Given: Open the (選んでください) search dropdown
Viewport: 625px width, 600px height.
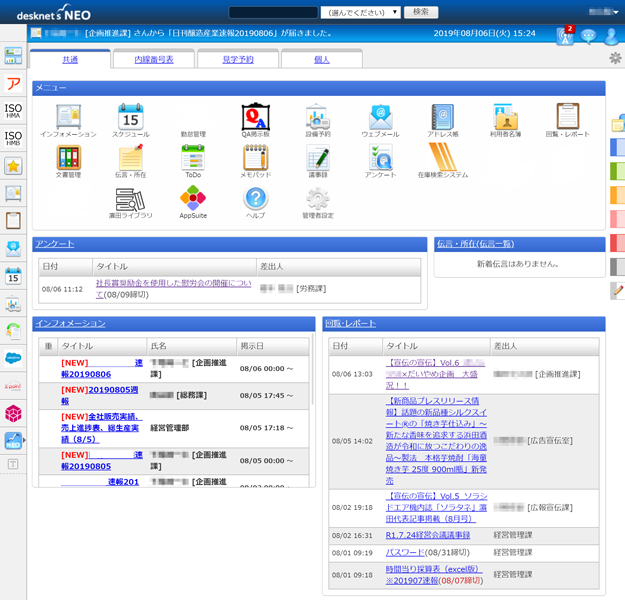Looking at the screenshot, I should (x=360, y=12).
